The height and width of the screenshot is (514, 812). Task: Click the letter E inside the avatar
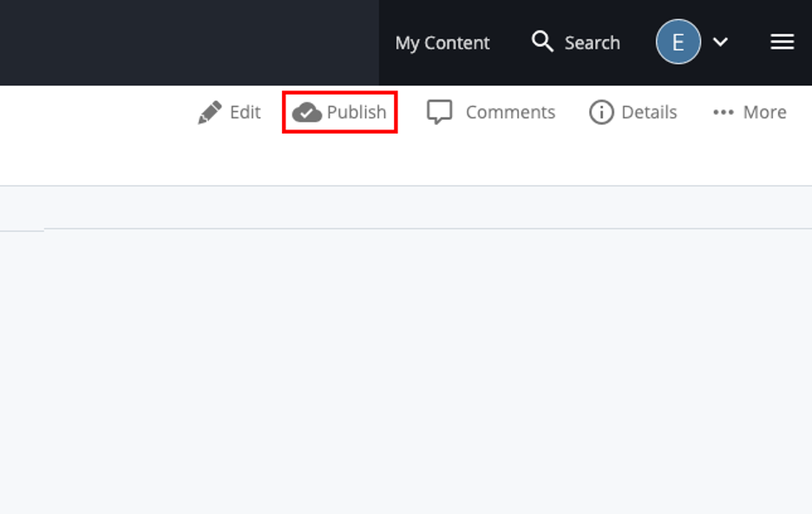pyautogui.click(x=678, y=42)
